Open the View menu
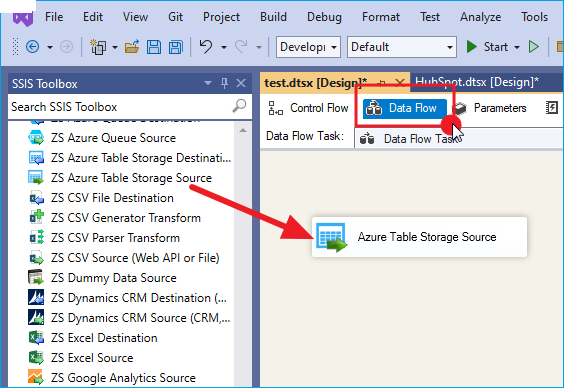564x388 pixels. click(x=135, y=17)
